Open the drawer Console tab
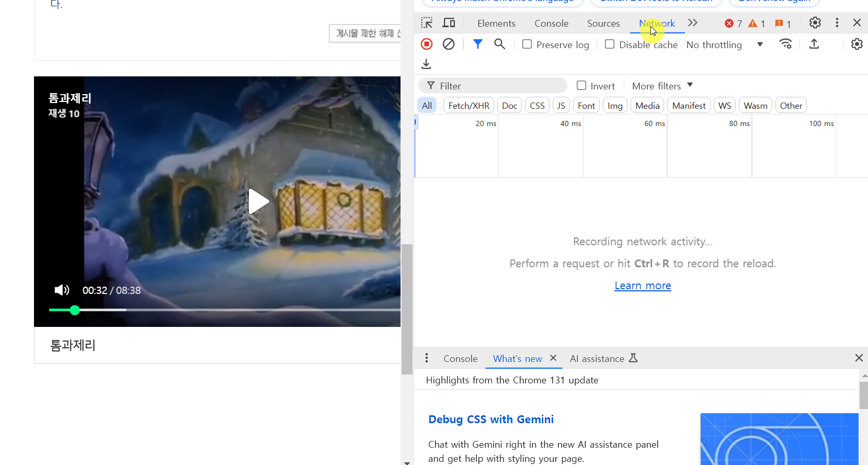 (x=460, y=359)
